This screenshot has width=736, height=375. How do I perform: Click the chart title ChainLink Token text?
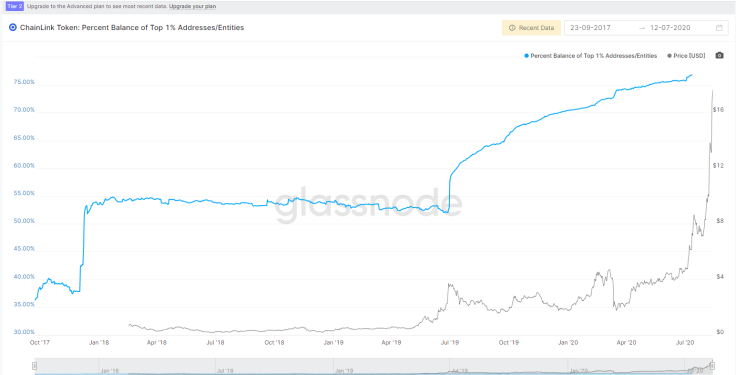click(132, 28)
